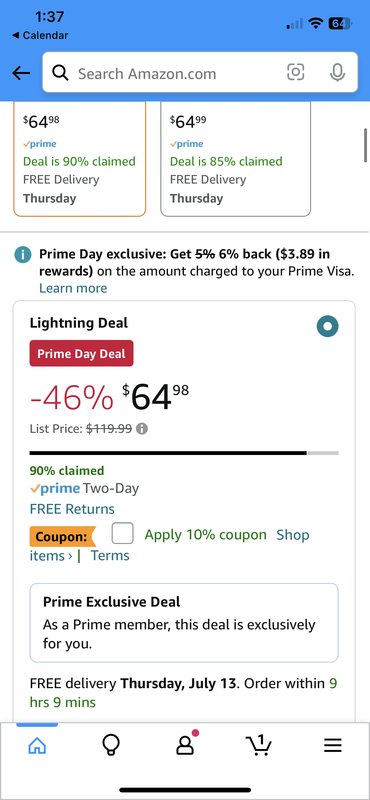Open the account profile tab icon
The image size is (370, 800).
tap(186, 743)
